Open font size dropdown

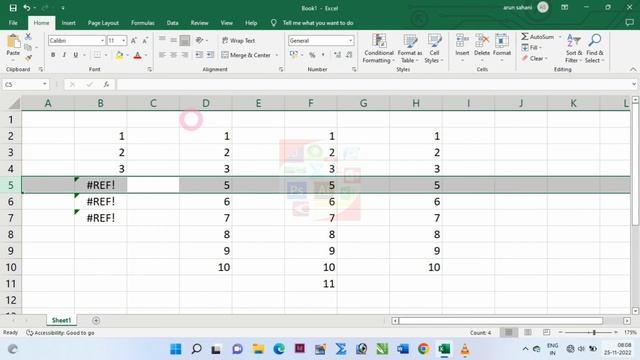coord(124,40)
